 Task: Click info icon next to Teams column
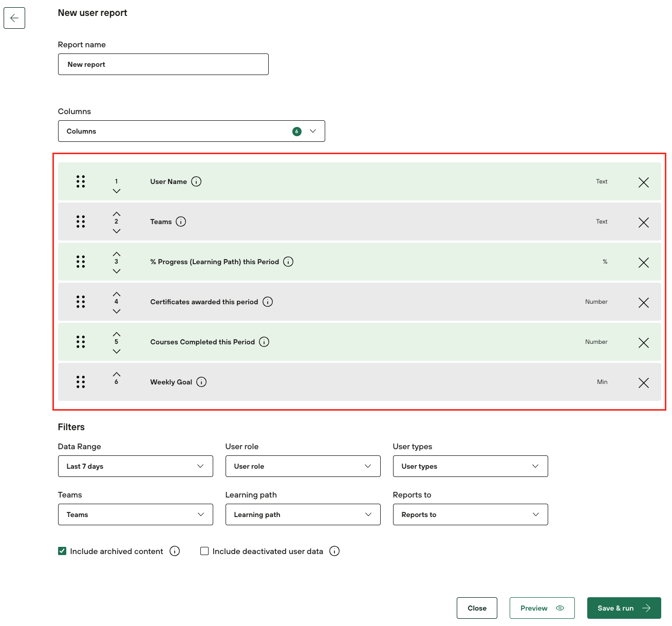tap(181, 222)
